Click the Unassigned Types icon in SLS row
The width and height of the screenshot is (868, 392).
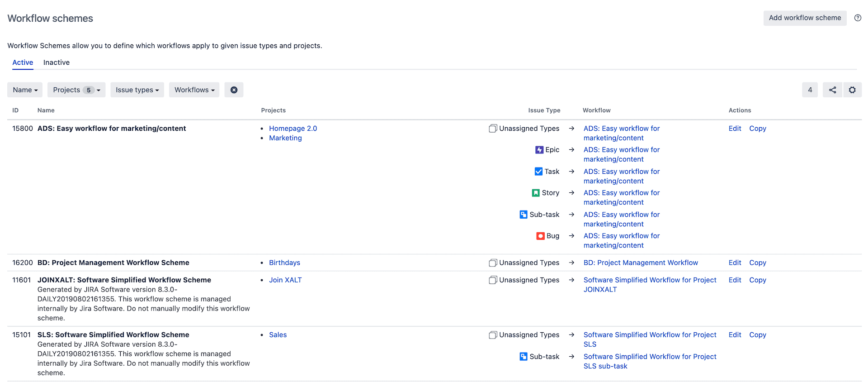493,335
